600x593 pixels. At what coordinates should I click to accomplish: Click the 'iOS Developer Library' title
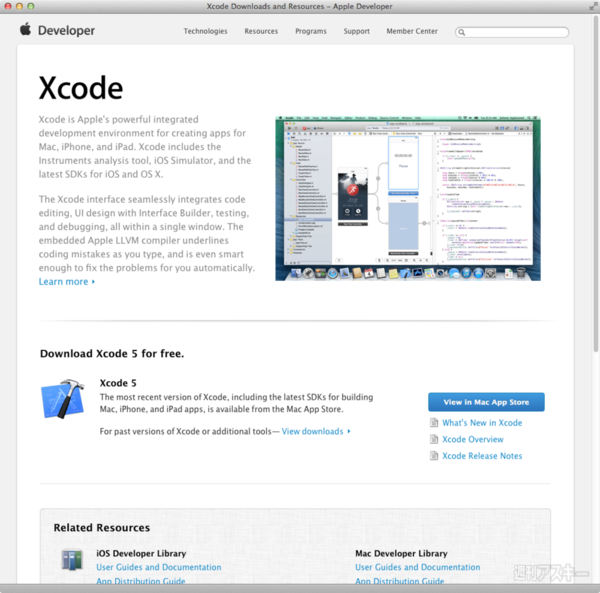(141, 553)
